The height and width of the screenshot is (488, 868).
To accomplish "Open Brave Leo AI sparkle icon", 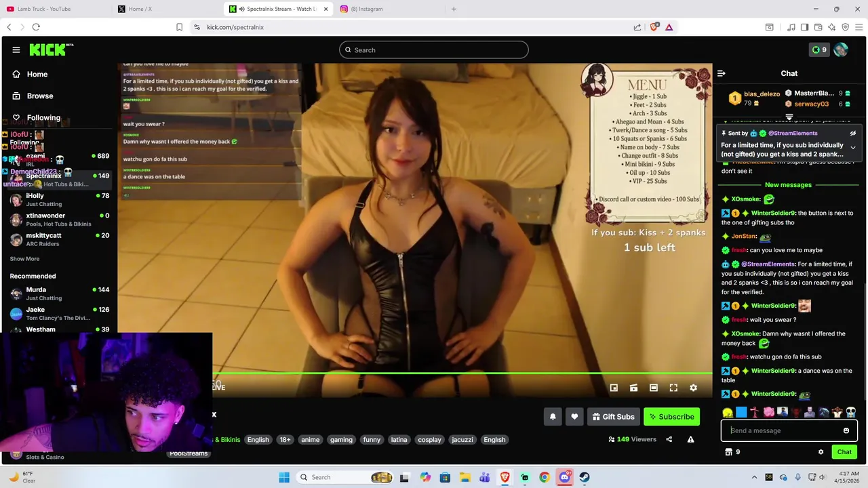I will (x=831, y=27).
